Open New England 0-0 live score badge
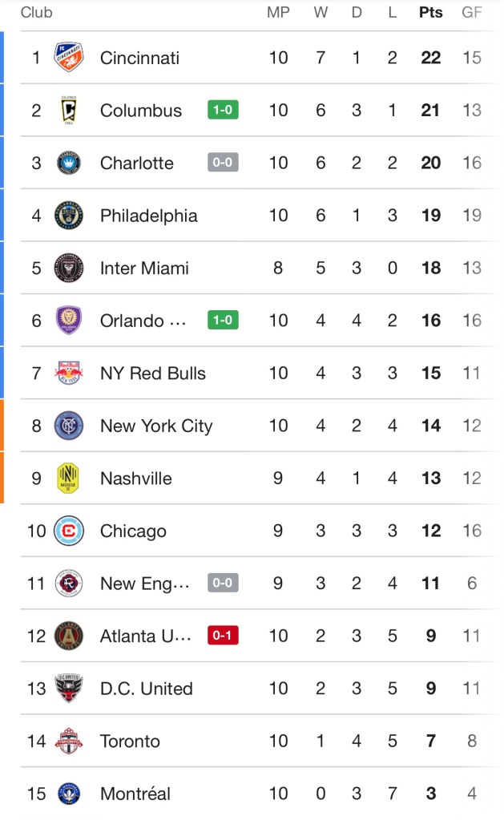 coord(223,583)
